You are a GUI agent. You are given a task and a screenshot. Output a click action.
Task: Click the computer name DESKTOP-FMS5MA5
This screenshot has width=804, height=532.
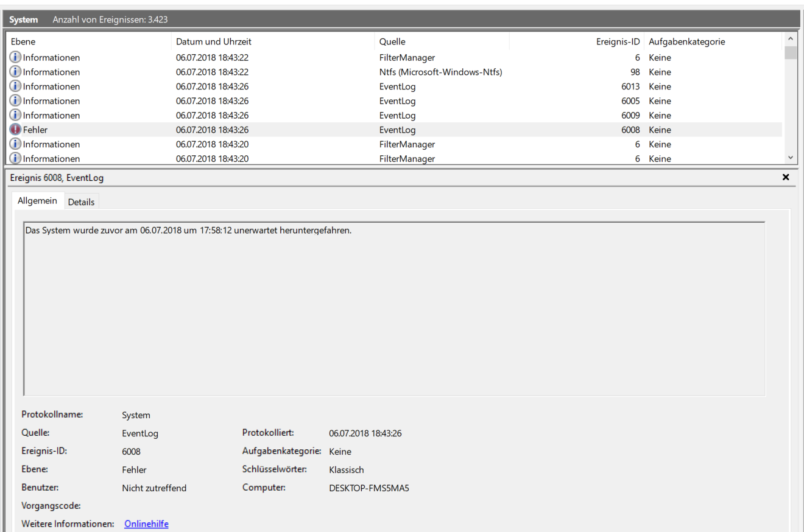pos(369,488)
